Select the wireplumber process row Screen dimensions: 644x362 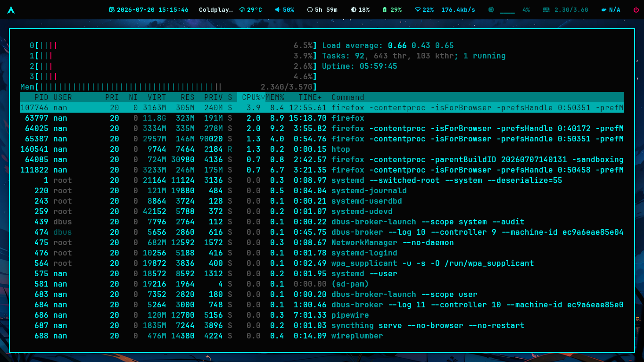pos(322,336)
